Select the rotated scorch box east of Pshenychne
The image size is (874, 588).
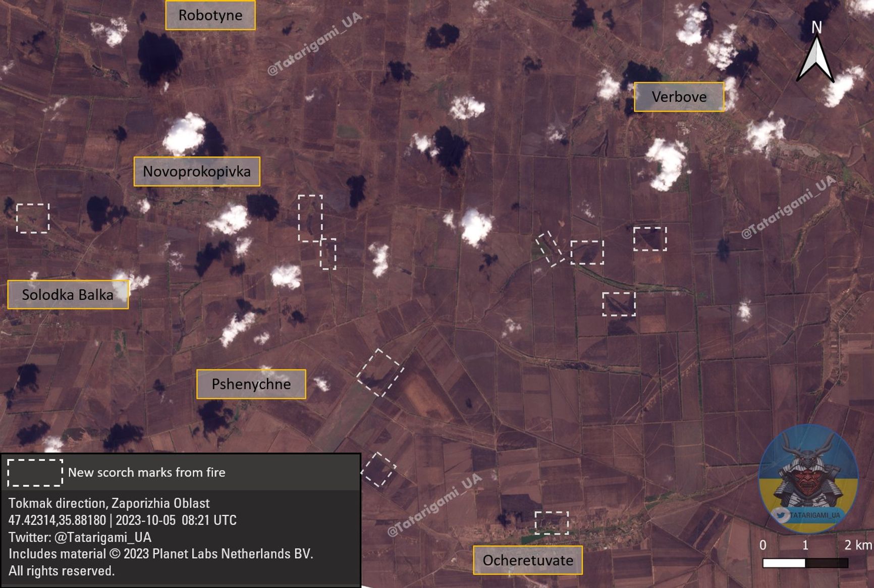tap(380, 372)
